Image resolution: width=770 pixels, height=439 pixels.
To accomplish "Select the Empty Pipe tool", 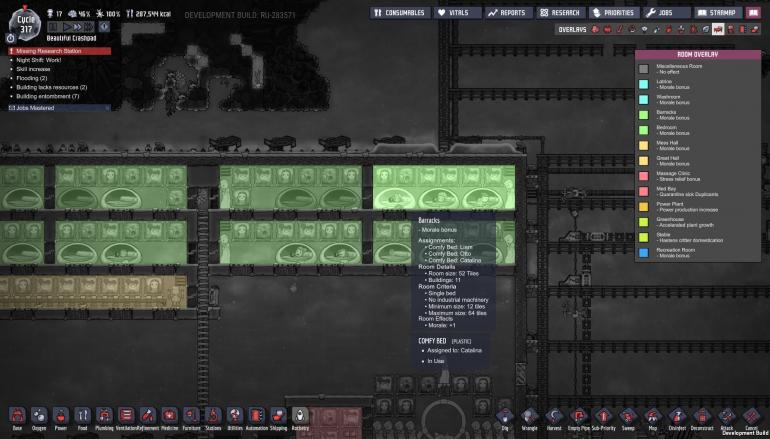I will [x=578, y=417].
